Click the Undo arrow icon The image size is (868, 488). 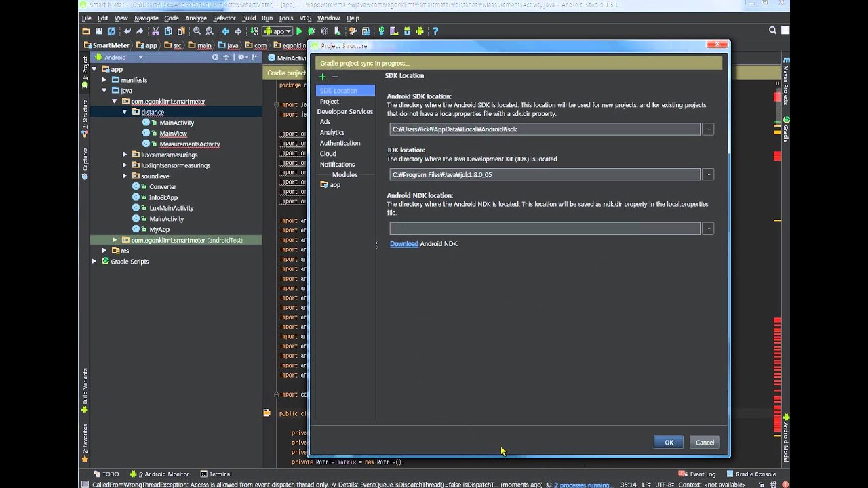pos(127,31)
